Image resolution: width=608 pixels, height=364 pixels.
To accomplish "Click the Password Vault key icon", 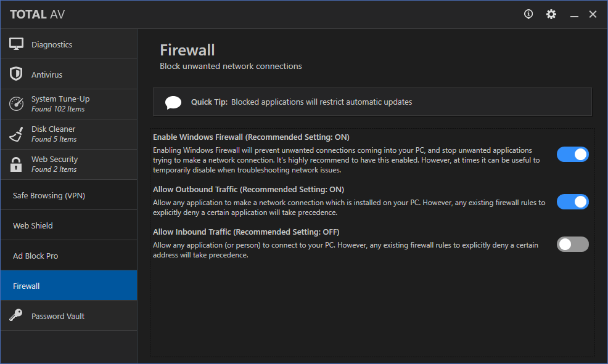I will click(16, 315).
